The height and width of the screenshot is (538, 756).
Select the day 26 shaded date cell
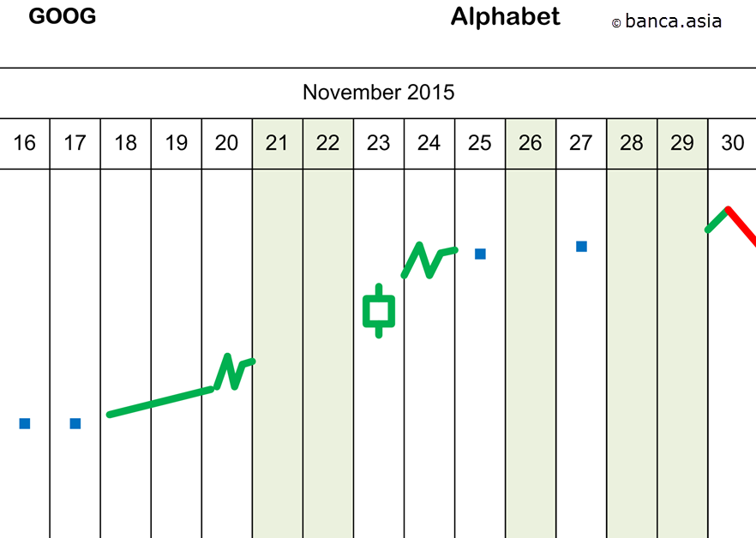point(531,143)
